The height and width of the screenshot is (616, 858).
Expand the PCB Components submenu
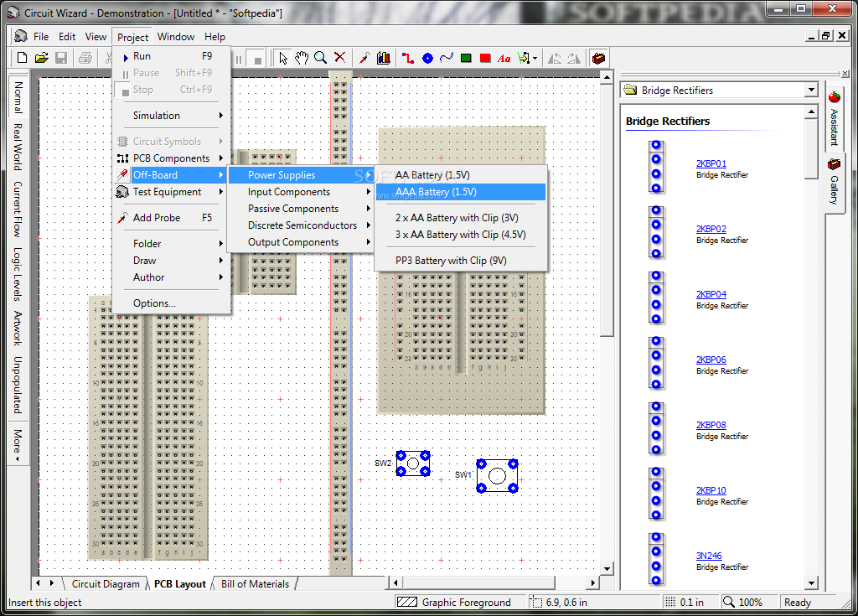click(x=171, y=158)
